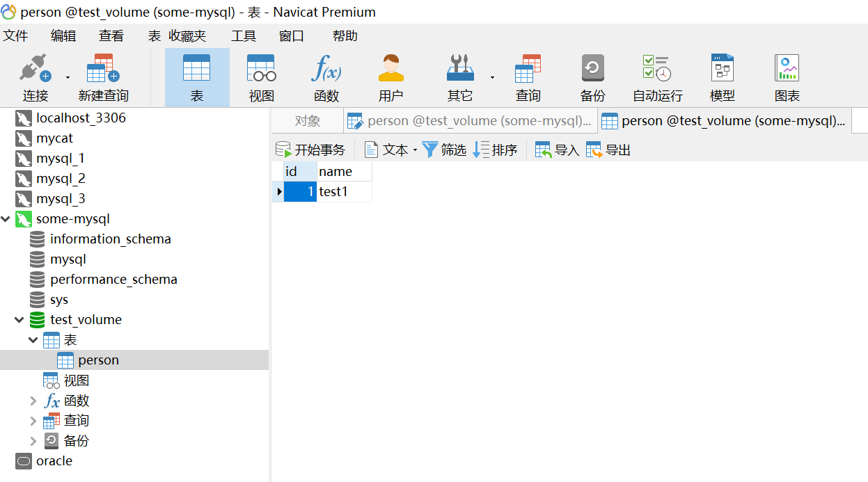Open the 收藏夹 menu
The height and width of the screenshot is (482, 868).
pyautogui.click(x=187, y=35)
